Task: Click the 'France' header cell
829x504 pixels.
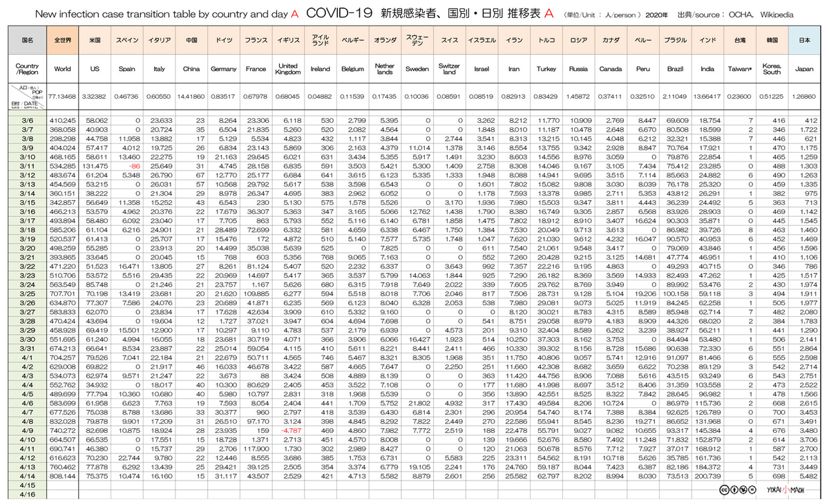Action: (x=256, y=70)
